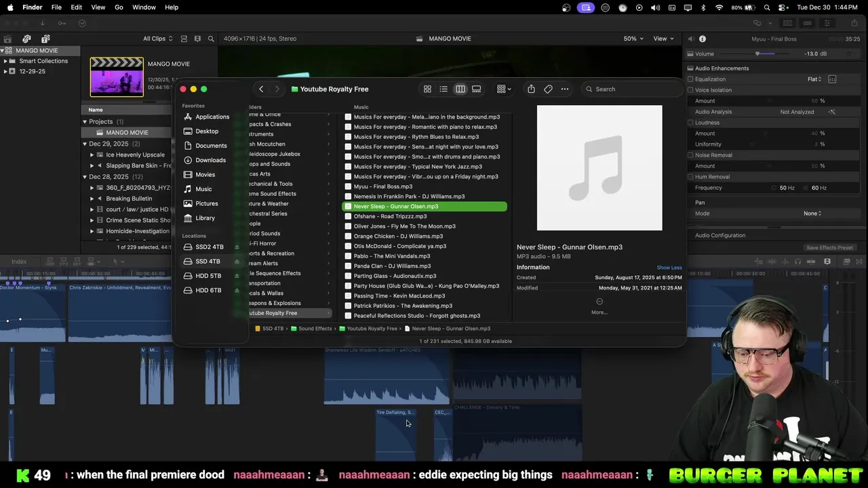868x488 pixels.
Task: Enable the Equalization checkbox
Action: point(690,79)
